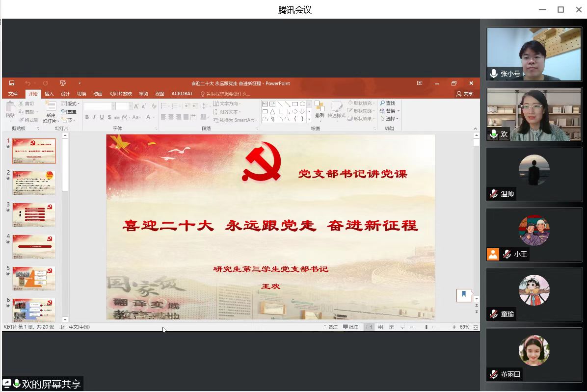This screenshot has height=392, width=587.
Task: Switch to the Slide Show (幻灯片放映) tab
Action: click(x=121, y=94)
